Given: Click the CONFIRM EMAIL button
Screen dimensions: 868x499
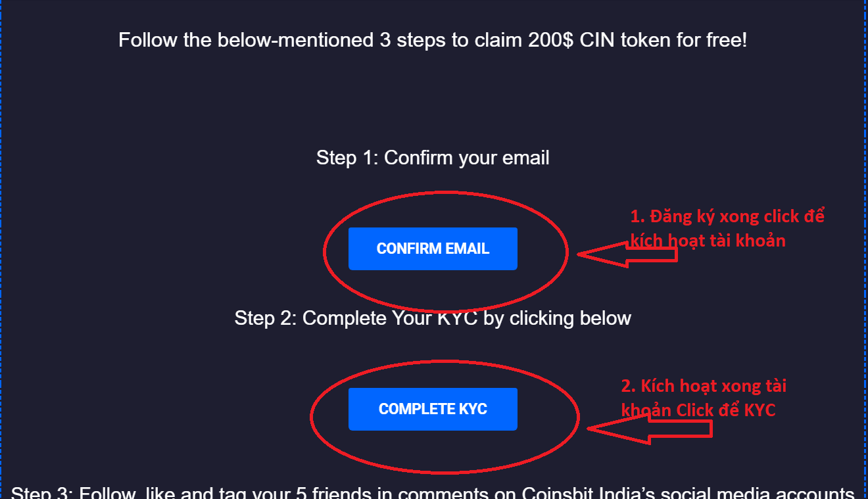Looking at the screenshot, I should tap(433, 249).
